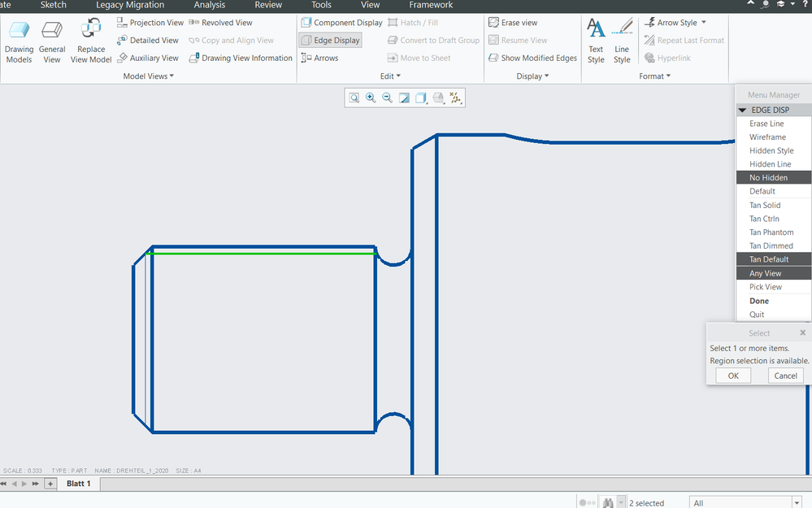Open the Analysis ribbon tab
This screenshot has width=812, height=508.
click(210, 5)
